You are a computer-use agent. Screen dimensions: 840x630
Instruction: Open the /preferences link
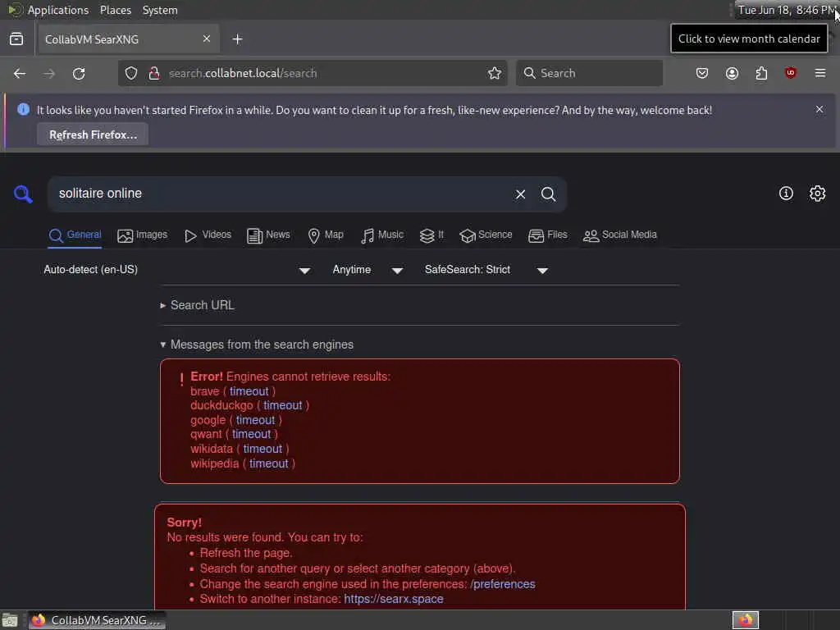tap(503, 584)
